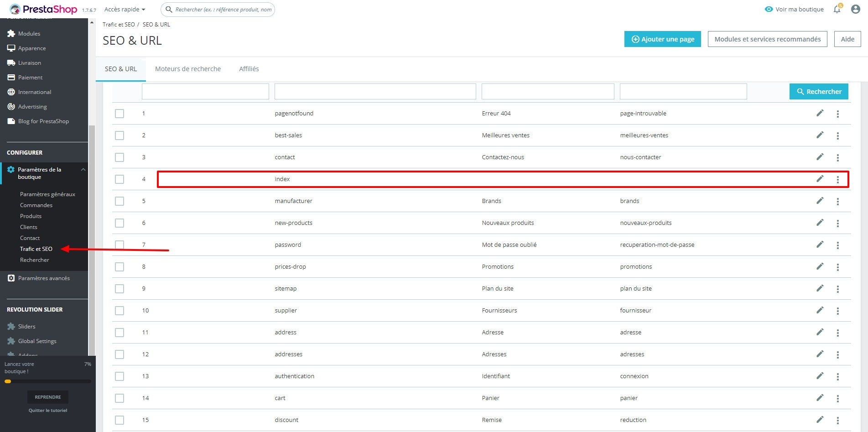This screenshot has height=432, width=868.
Task: Click the REPRENDRE tutorial button
Action: coord(48,397)
